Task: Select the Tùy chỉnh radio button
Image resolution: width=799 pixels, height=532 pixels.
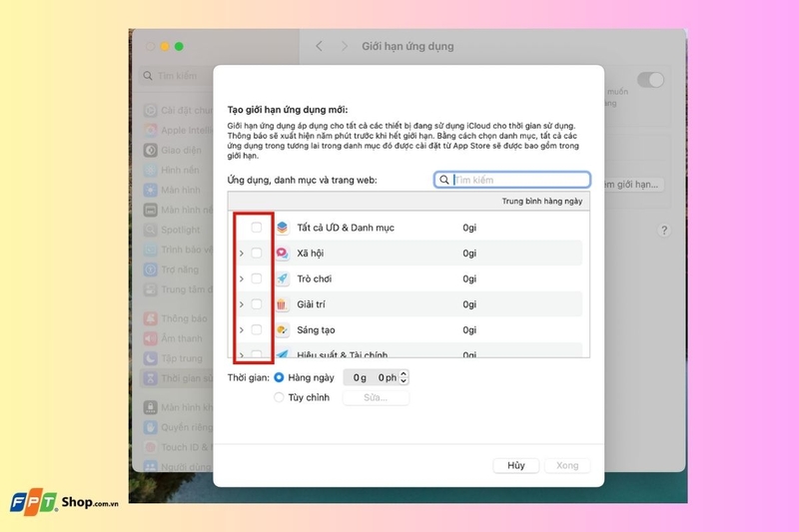Action: (x=279, y=397)
